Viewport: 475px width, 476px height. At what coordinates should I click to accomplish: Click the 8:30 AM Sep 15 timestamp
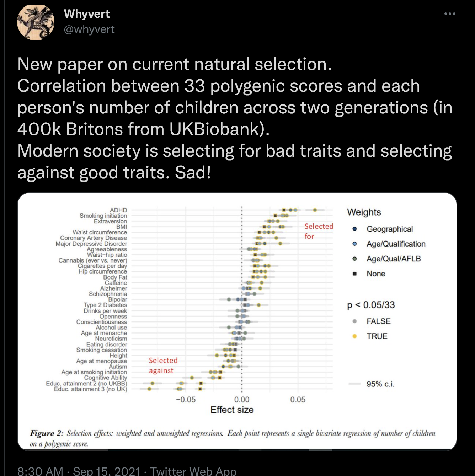pyautogui.click(x=79, y=471)
